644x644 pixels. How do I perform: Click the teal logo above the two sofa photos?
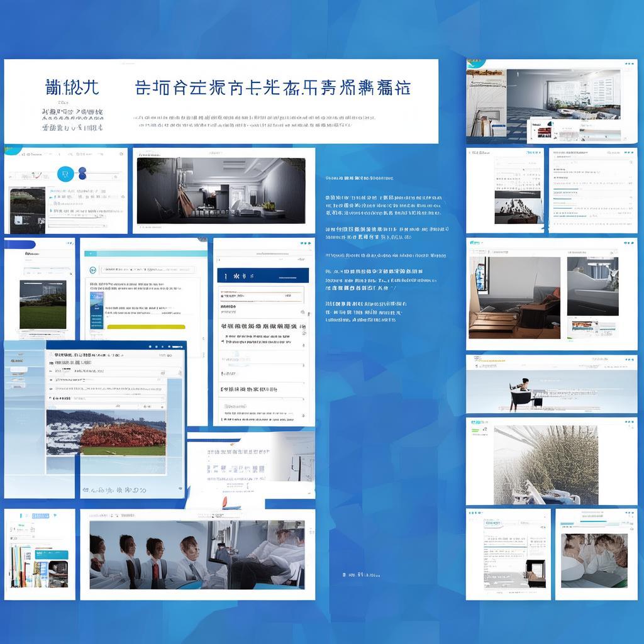(x=475, y=243)
